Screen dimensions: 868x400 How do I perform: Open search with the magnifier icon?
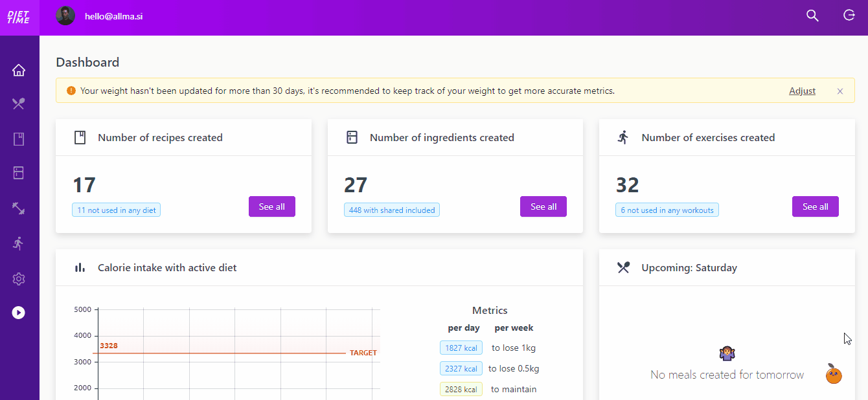point(812,16)
